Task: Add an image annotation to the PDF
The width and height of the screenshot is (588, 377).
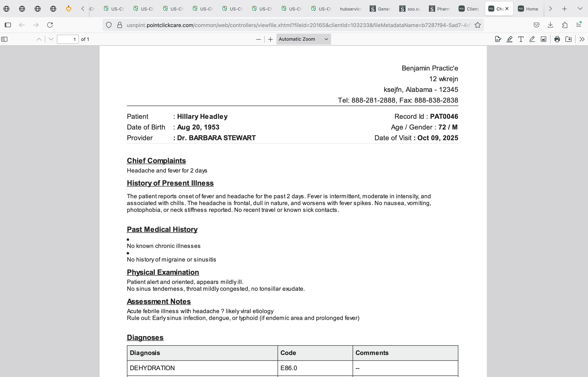Action: [543, 39]
